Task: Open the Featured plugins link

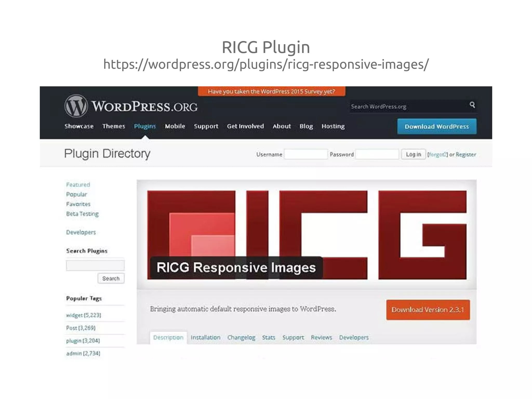Action: pyautogui.click(x=78, y=185)
